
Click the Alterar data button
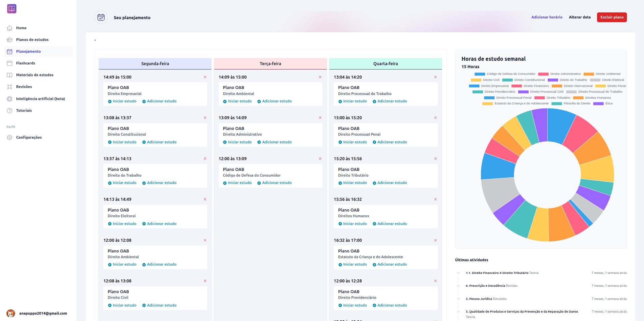580,17
